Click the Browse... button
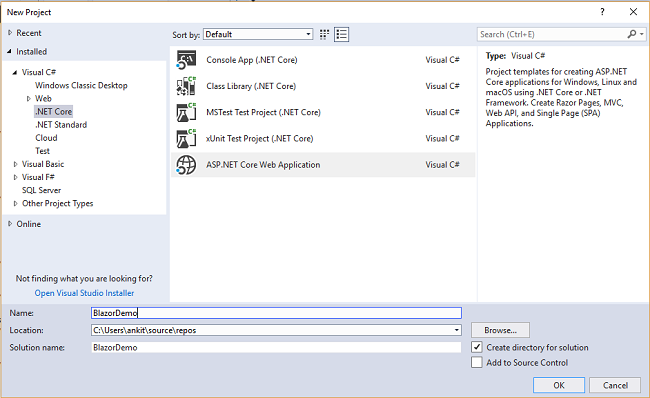650x398 pixels. (500, 330)
